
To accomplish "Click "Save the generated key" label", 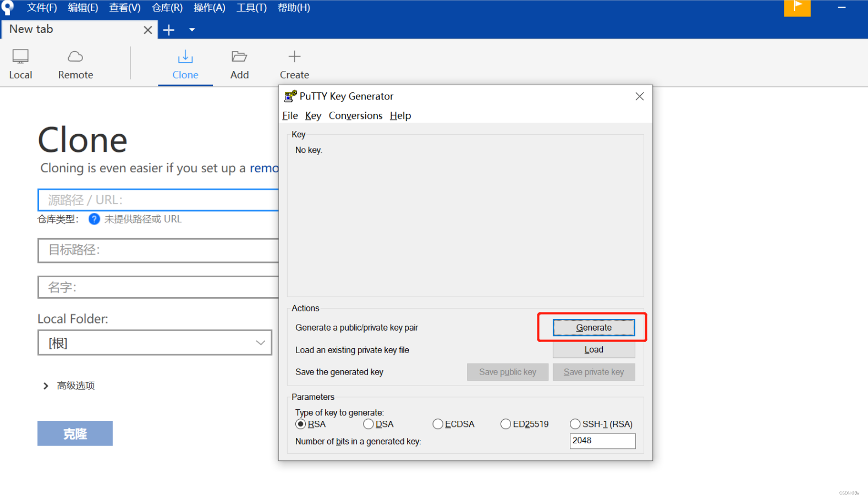I will pyautogui.click(x=339, y=372).
